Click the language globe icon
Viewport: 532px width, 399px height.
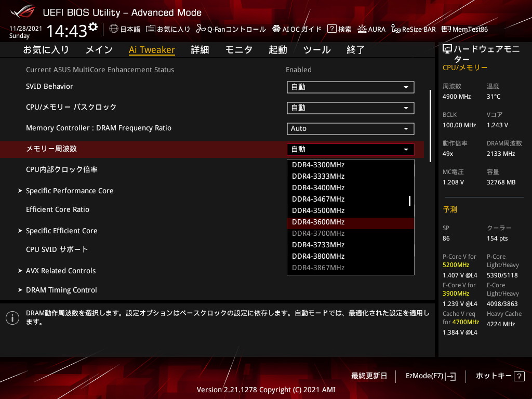[114, 29]
